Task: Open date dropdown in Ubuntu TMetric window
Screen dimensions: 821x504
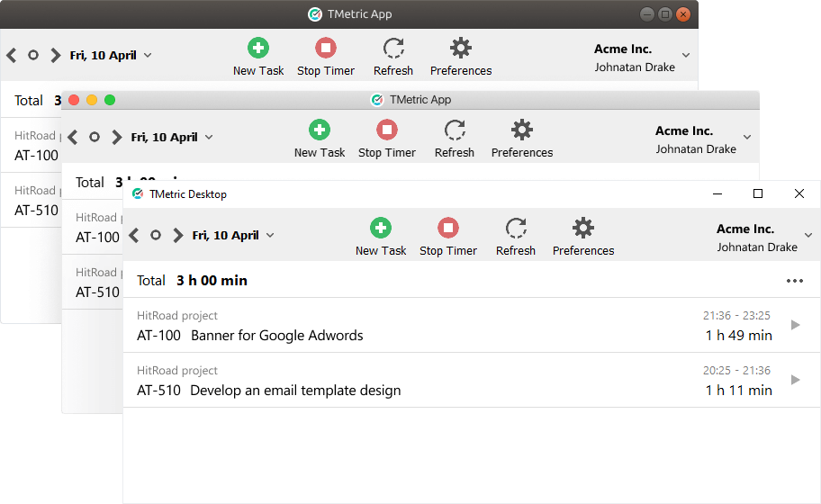Action: coord(111,55)
